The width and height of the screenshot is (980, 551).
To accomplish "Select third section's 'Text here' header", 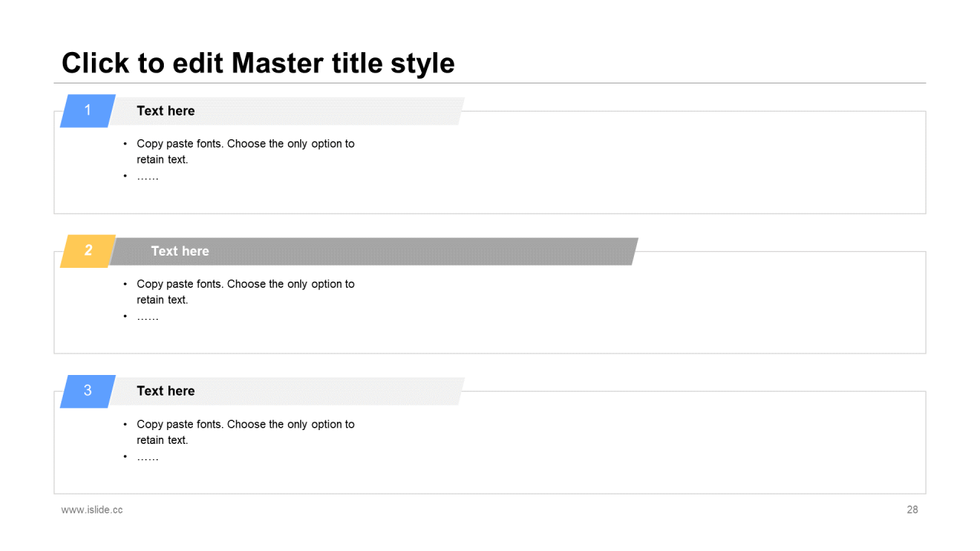I will pyautogui.click(x=165, y=391).
